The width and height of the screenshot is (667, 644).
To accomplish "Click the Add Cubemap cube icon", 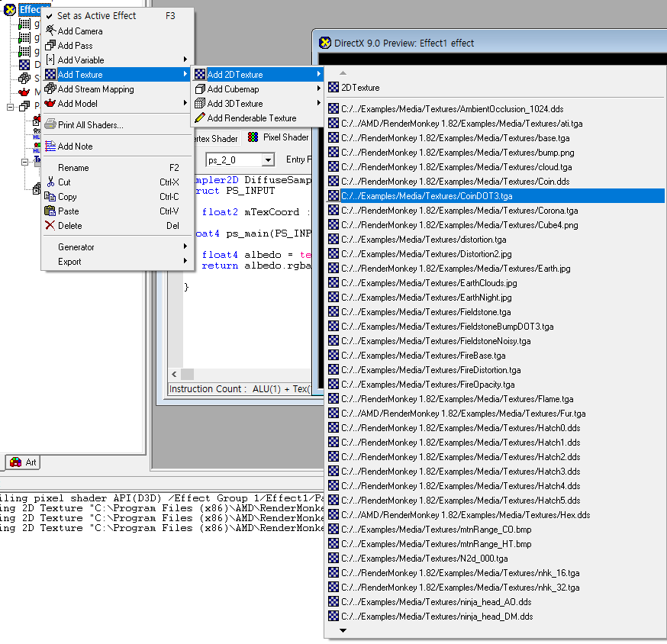I will (x=200, y=89).
